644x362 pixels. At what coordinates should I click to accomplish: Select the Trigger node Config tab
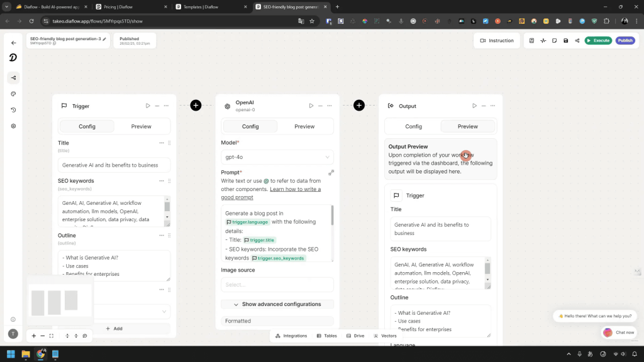(87, 126)
